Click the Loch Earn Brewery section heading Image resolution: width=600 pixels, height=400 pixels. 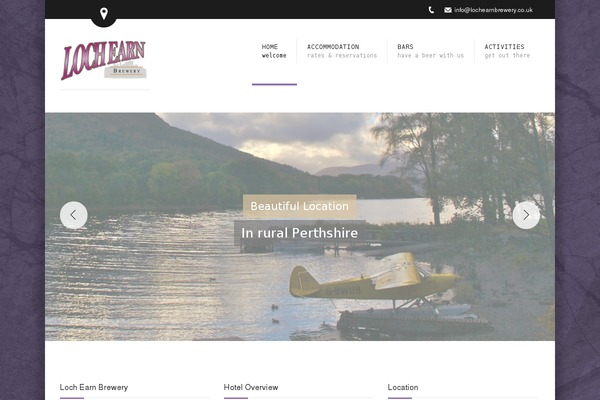click(x=94, y=387)
